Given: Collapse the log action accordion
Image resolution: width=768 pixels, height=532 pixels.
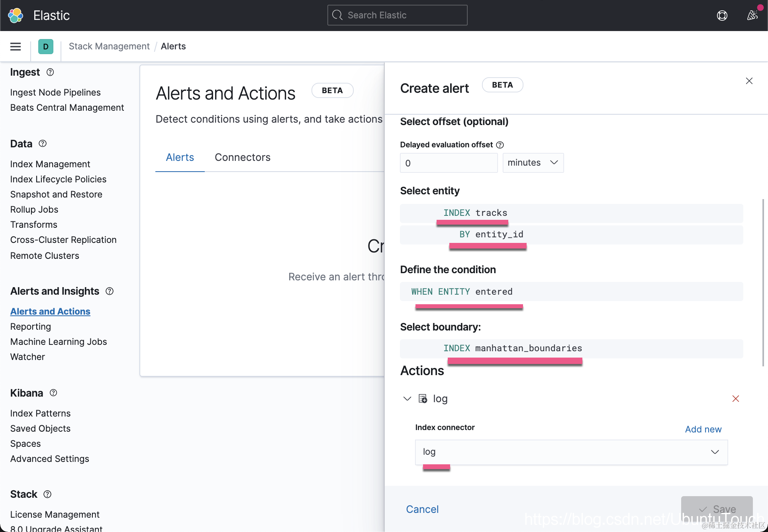Looking at the screenshot, I should (407, 399).
